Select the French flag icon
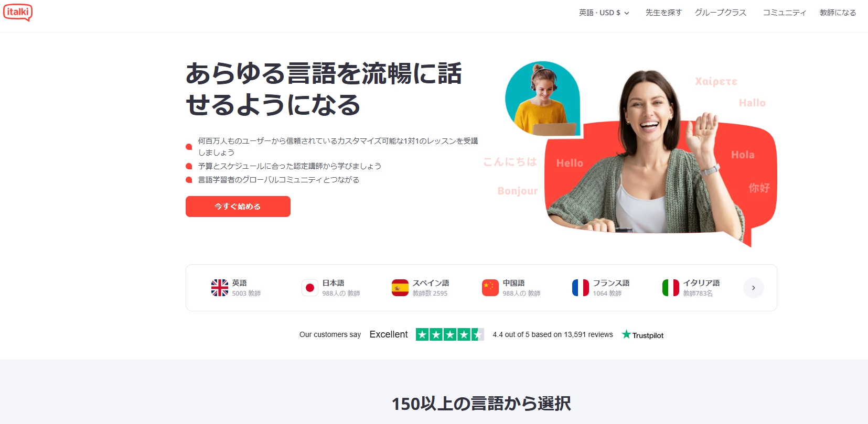 (x=581, y=288)
